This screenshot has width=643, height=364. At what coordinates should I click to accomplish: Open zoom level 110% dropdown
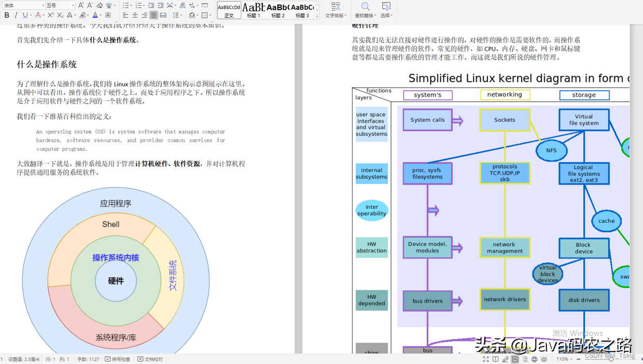click(x=564, y=359)
